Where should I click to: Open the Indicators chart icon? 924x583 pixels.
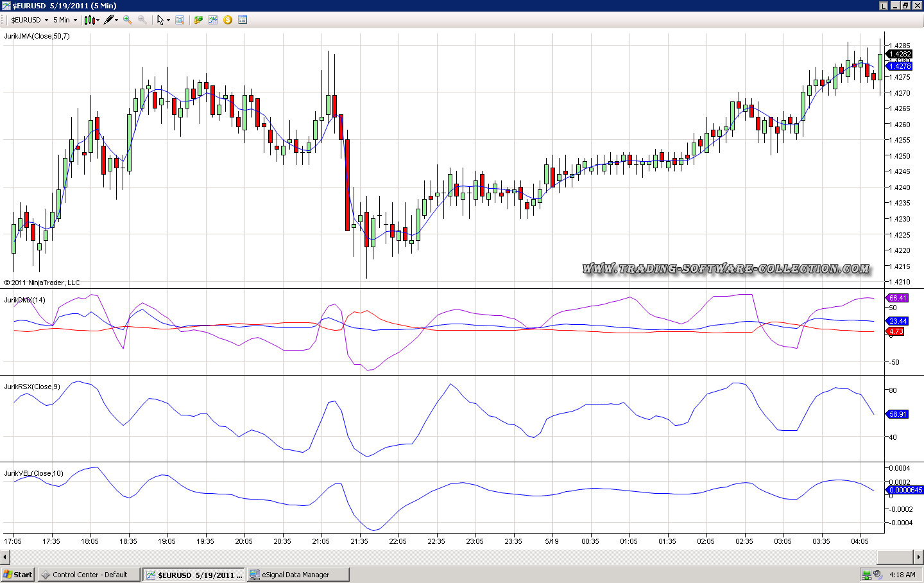click(x=213, y=20)
